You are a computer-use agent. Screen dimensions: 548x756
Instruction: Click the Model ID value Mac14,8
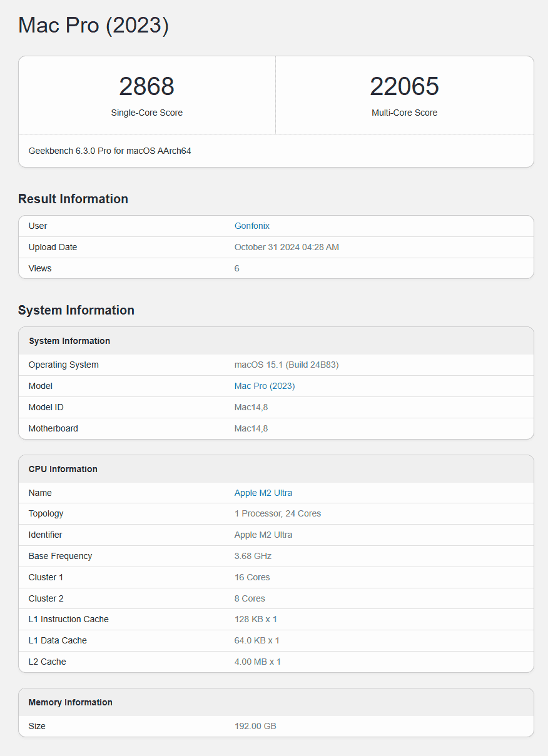click(251, 407)
